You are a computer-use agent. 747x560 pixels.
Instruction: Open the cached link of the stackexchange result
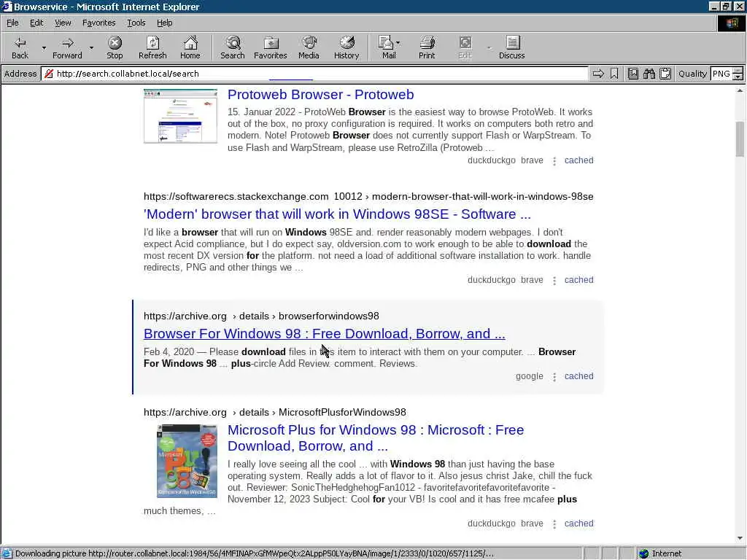578,279
